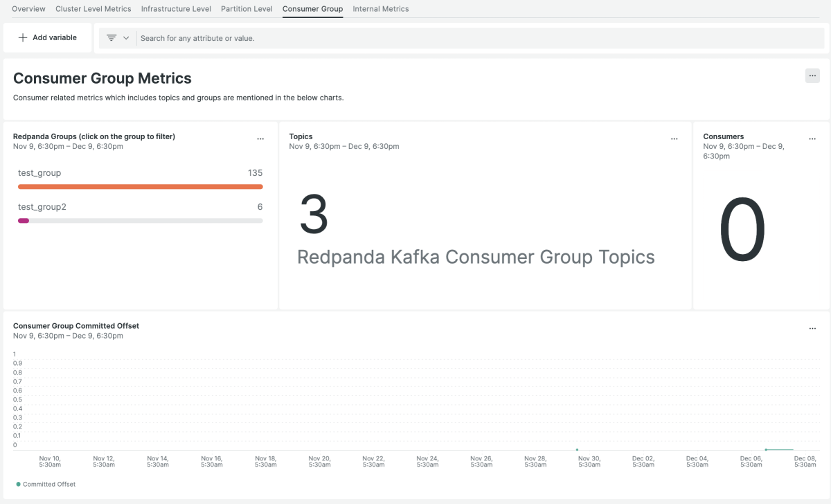Select the Consumer Group tab
Viewport: 831px width, 504px height.
coord(312,9)
